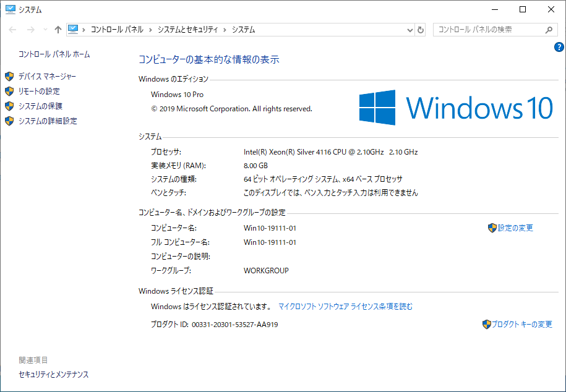Expand chevron after コントロール パネル breadcrumb
The image size is (566, 392).
150,30
